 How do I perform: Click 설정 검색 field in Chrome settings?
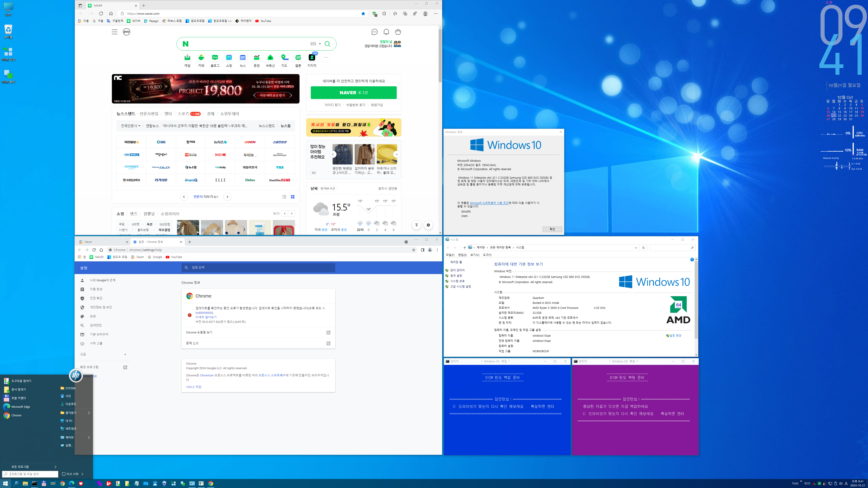[258, 267]
